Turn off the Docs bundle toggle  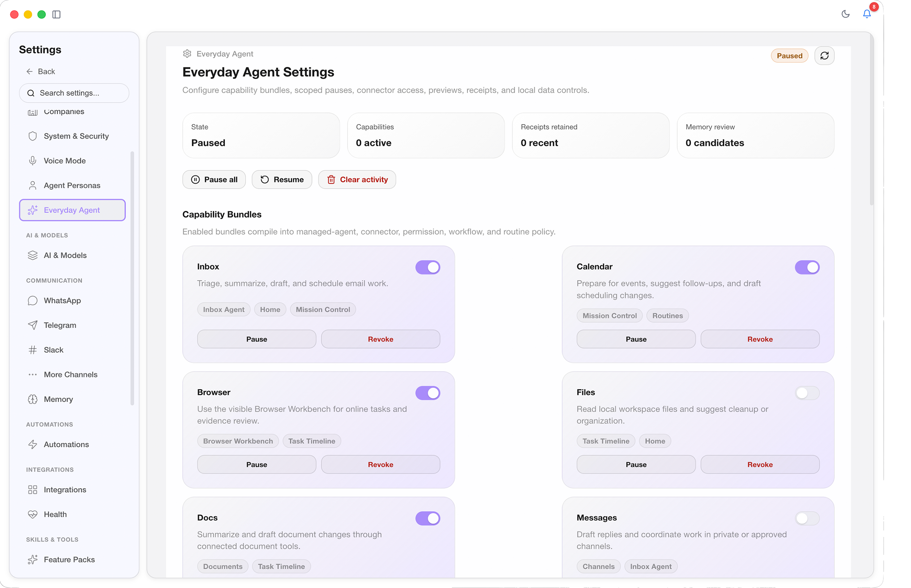point(427,519)
